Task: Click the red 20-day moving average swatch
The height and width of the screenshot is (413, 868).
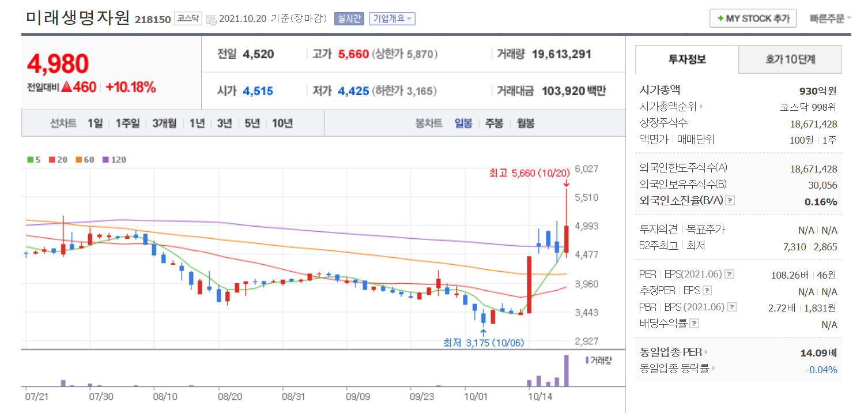Action: point(52,160)
